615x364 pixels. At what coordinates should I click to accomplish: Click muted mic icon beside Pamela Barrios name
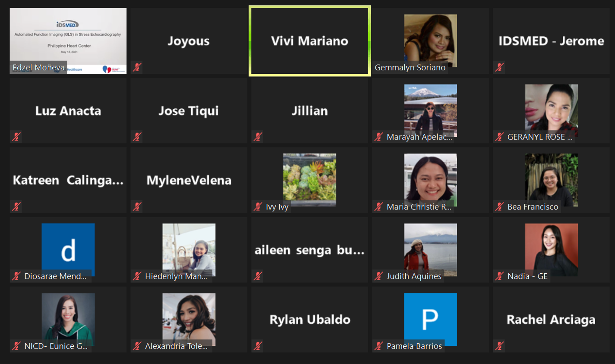[x=379, y=346]
